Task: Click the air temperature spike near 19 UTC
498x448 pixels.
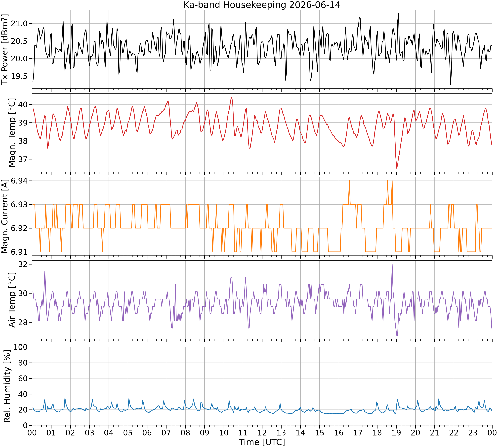Action: pos(392,264)
